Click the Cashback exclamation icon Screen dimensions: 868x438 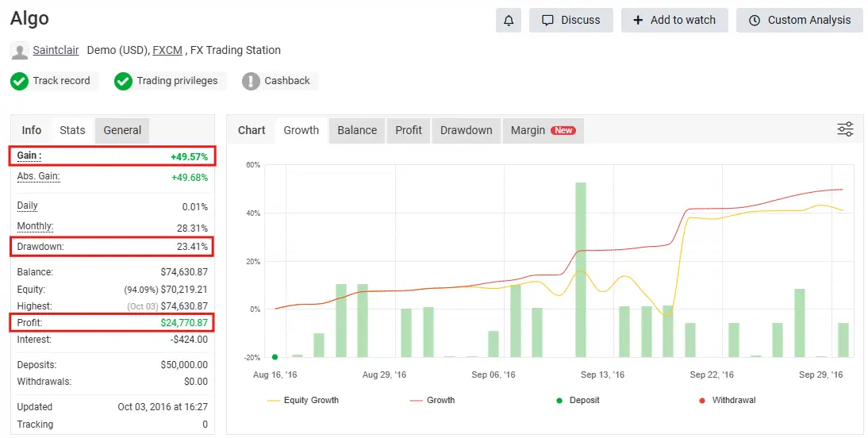[x=251, y=81]
